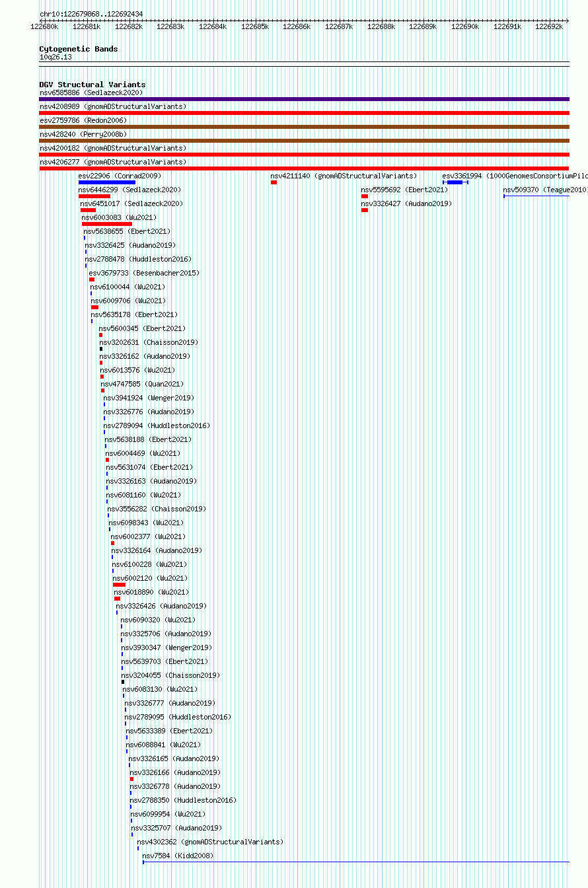
Task: Open the nsv3556282 (Chaisson2019) label
Action: pos(157,509)
